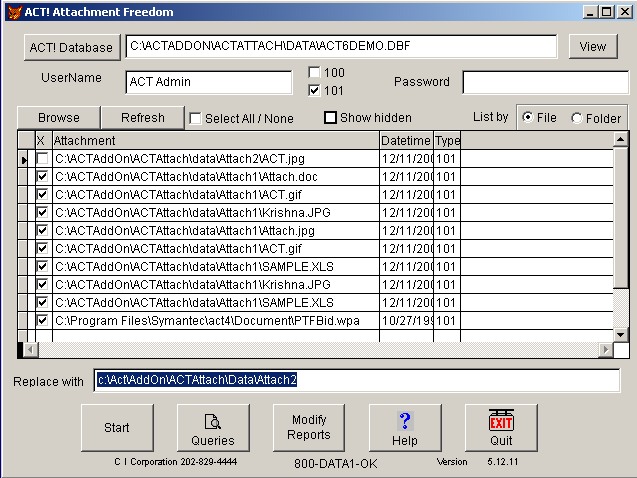The height and width of the screenshot is (478, 637).
Task: Click the 10/27/19 datetime cell
Action: tap(406, 320)
